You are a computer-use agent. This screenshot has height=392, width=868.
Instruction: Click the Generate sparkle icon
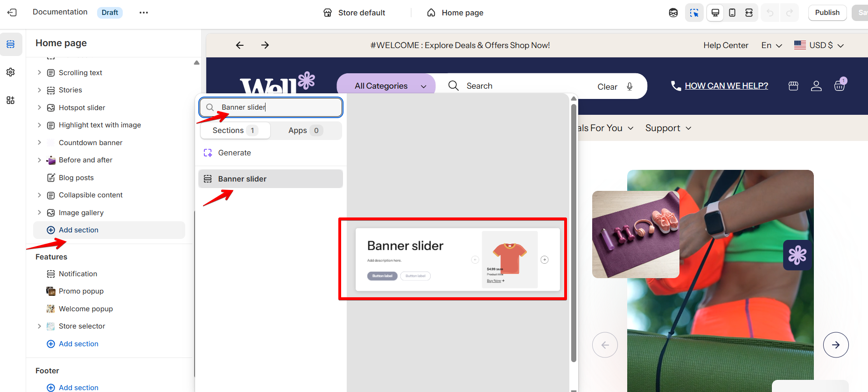[x=208, y=153]
